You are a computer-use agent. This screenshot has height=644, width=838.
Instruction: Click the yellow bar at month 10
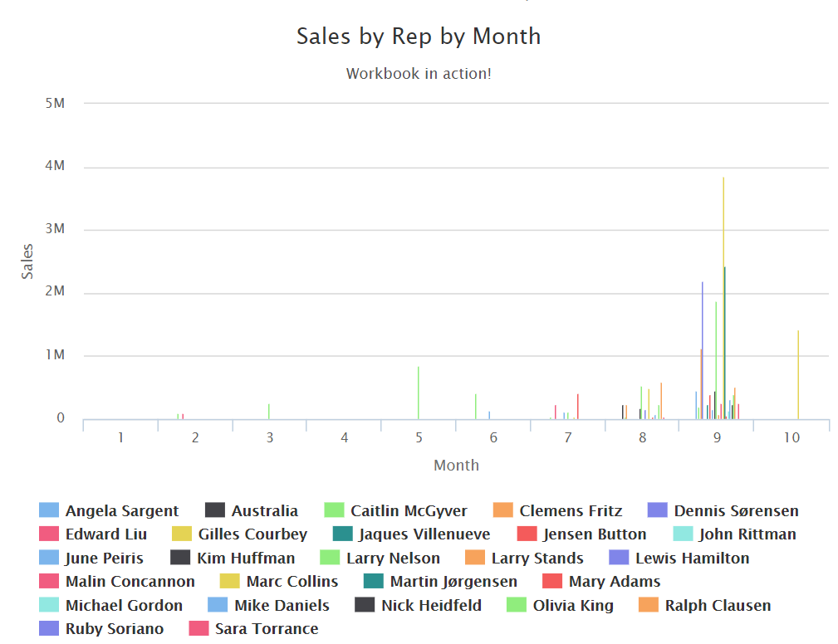[798, 375]
